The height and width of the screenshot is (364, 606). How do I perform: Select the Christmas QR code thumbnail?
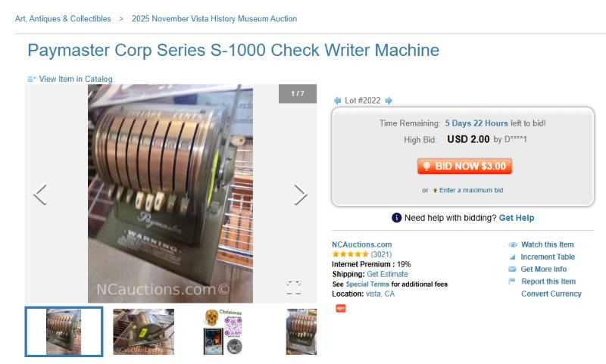pyautogui.click(x=223, y=331)
